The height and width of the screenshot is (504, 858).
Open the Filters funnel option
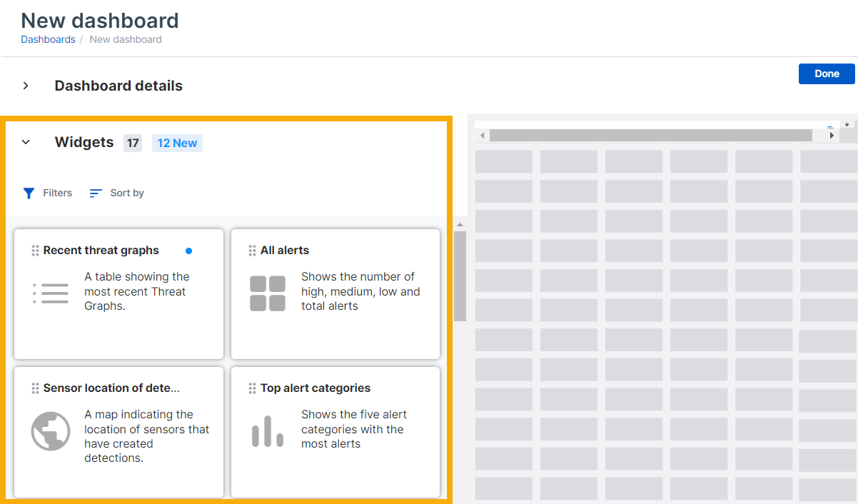coord(47,193)
